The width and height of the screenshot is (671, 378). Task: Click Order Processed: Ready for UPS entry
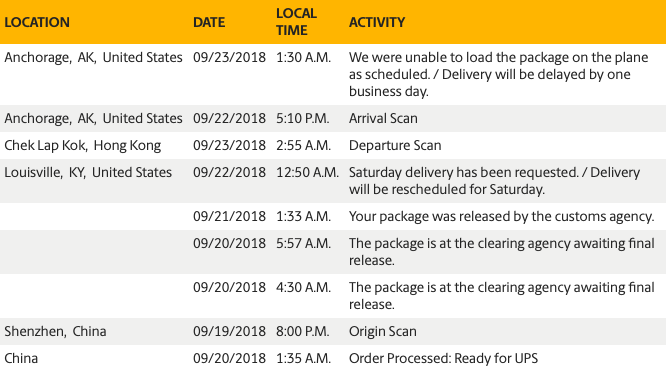tap(443, 358)
